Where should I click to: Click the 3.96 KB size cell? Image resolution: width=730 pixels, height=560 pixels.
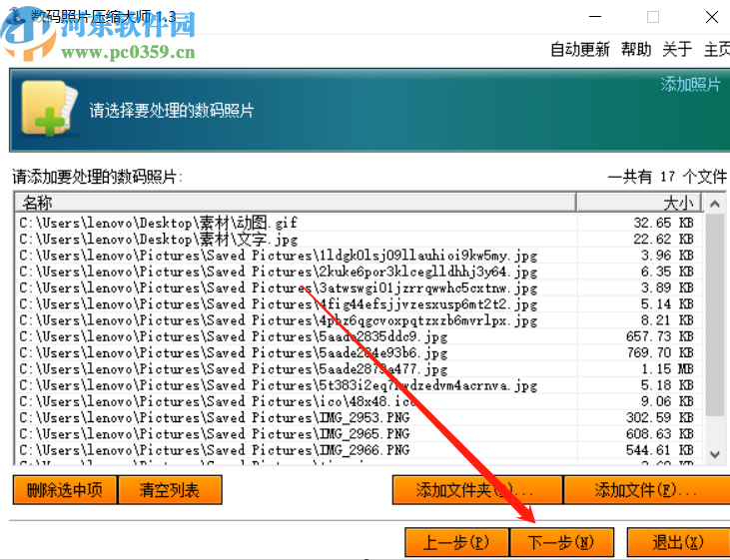pyautogui.click(x=667, y=256)
